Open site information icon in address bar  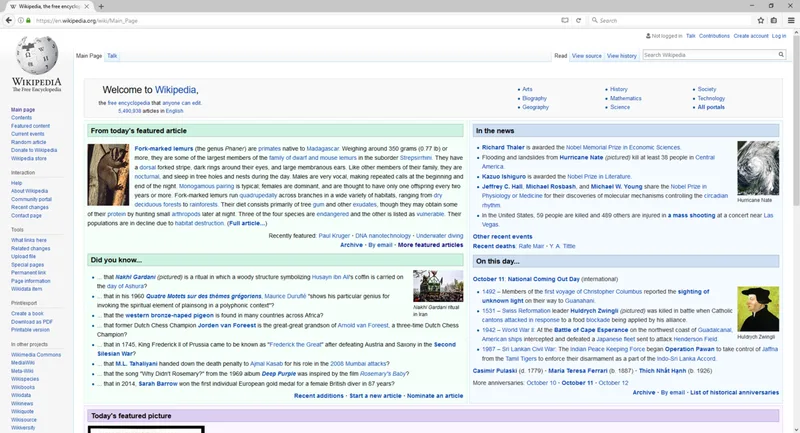click(x=21, y=20)
